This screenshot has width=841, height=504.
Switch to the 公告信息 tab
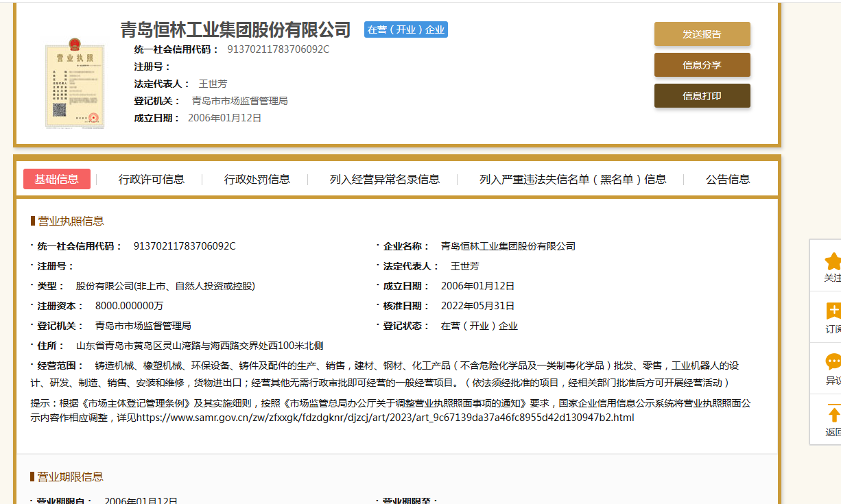[728, 179]
